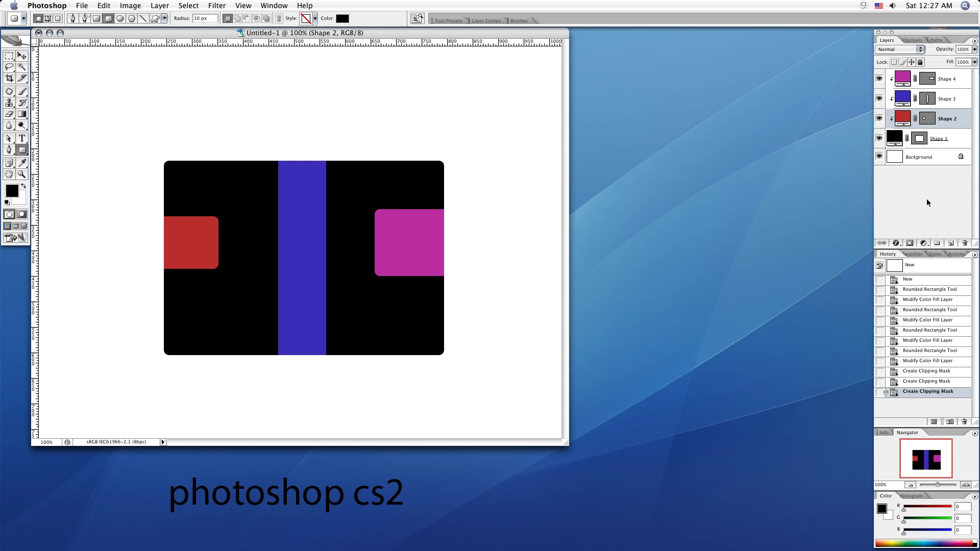Click the delete layer trash icon
The width and height of the screenshot is (980, 551).
pos(964,243)
